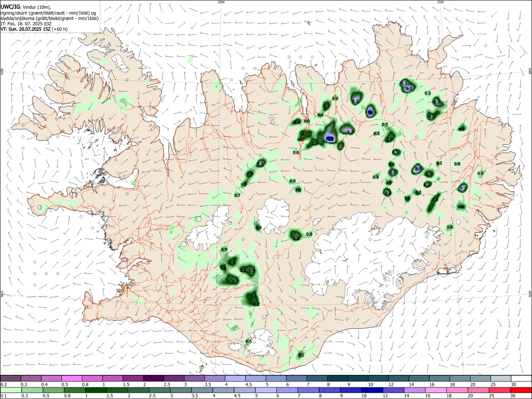Click the 3.3 precipitation value on the map
The height and width of the screenshot is (399, 532).
coord(341,145)
